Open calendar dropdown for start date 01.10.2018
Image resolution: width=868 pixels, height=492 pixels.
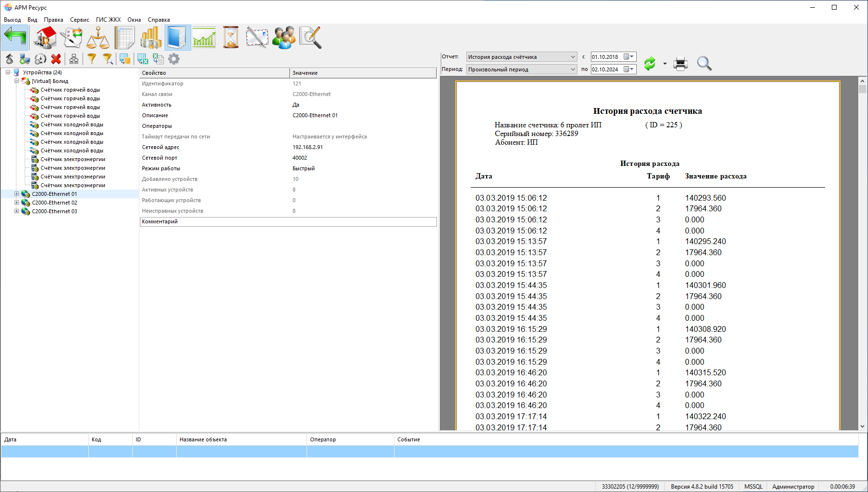629,57
